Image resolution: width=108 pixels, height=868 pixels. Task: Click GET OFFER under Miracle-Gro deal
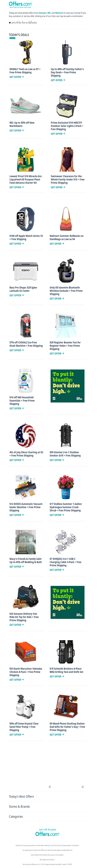16,187
